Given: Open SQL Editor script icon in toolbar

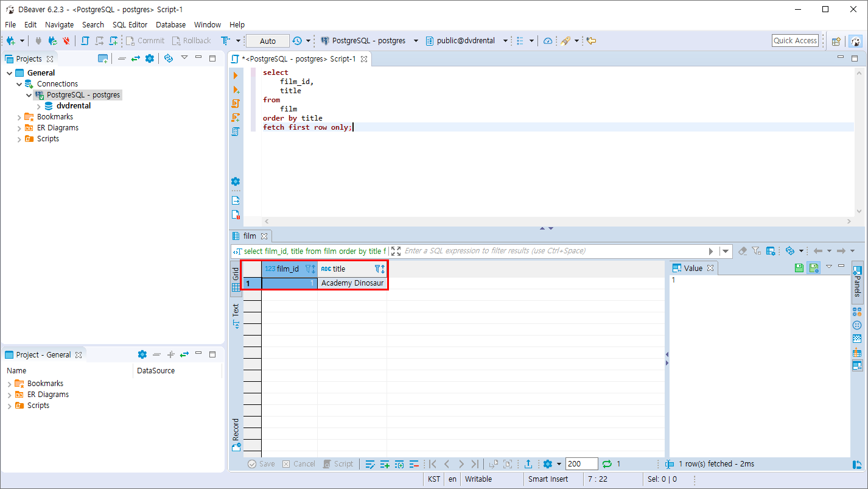Looking at the screenshot, I should 85,41.
